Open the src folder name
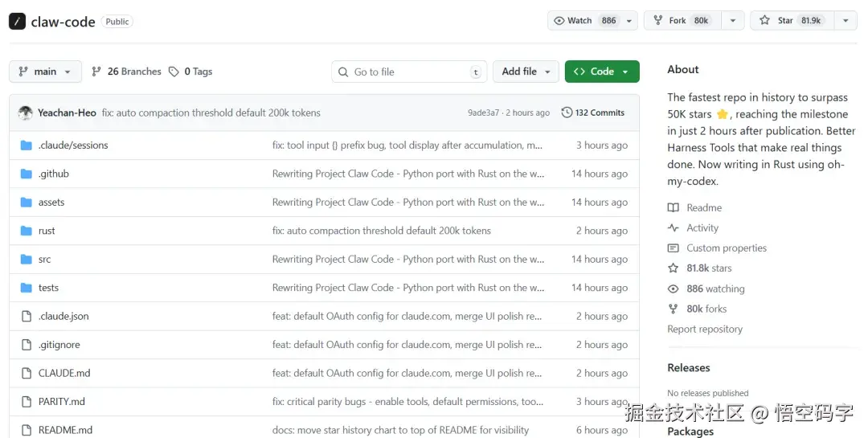The width and height of the screenshot is (868, 438). [x=45, y=259]
